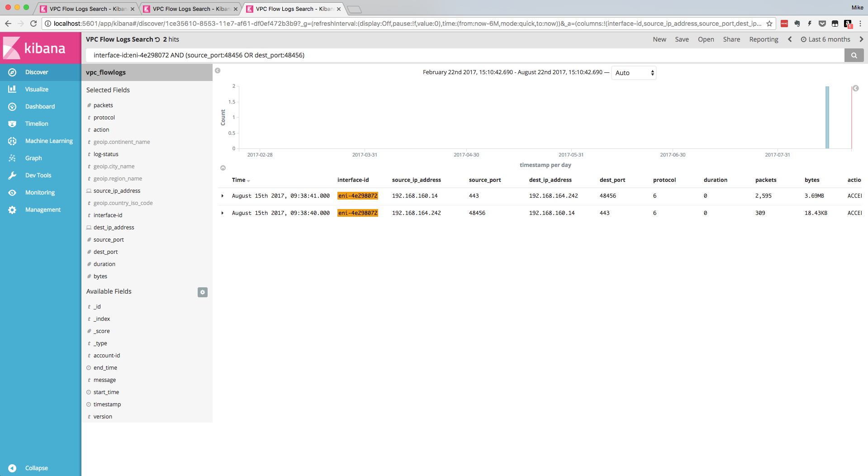
Task: Select the log-status field
Action: coord(106,154)
